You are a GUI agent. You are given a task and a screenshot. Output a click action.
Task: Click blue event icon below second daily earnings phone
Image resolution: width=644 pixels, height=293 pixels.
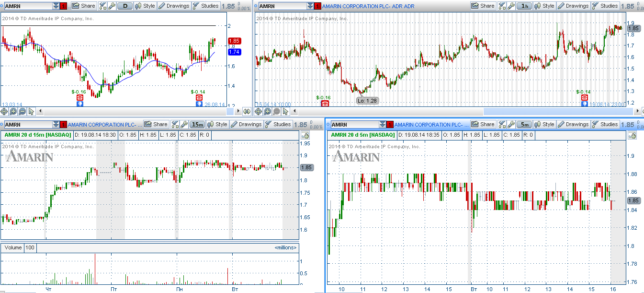click(x=199, y=103)
